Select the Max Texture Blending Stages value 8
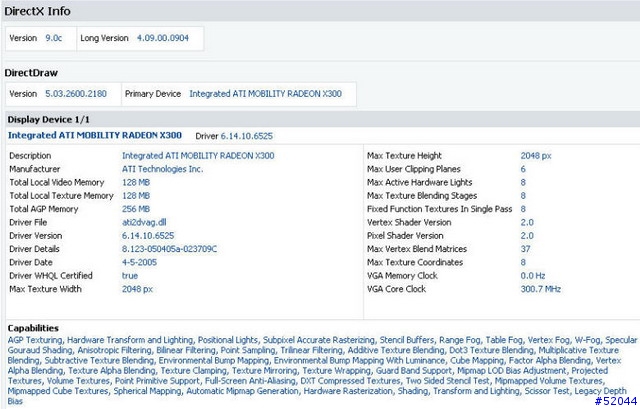This screenshot has height=409, width=640. (523, 196)
